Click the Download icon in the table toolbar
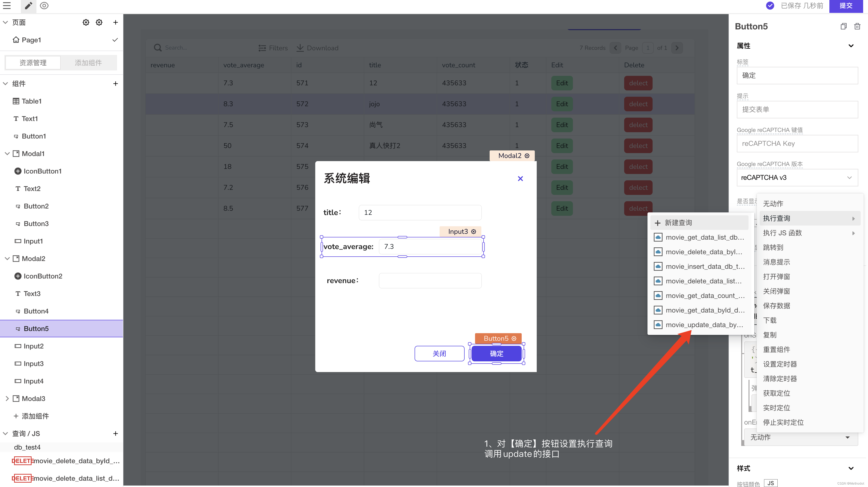This screenshot has width=868, height=487. point(300,48)
